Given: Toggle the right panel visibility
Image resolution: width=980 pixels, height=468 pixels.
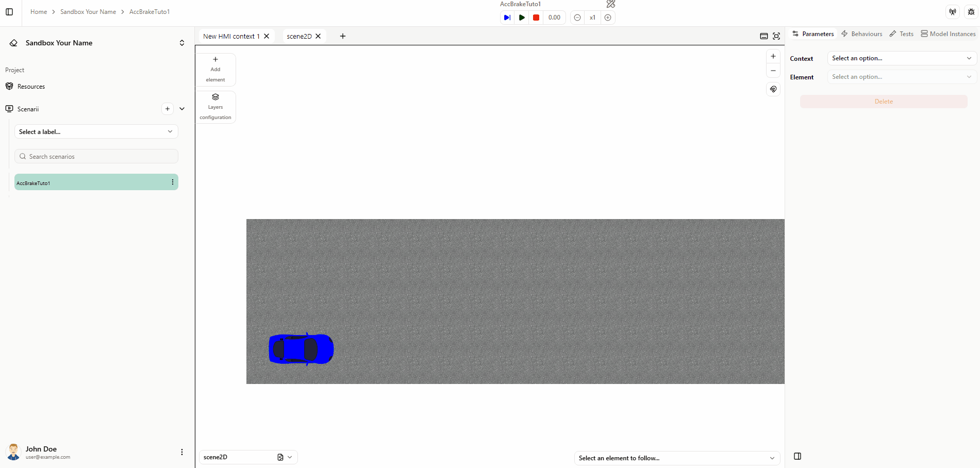Looking at the screenshot, I should click(x=797, y=456).
